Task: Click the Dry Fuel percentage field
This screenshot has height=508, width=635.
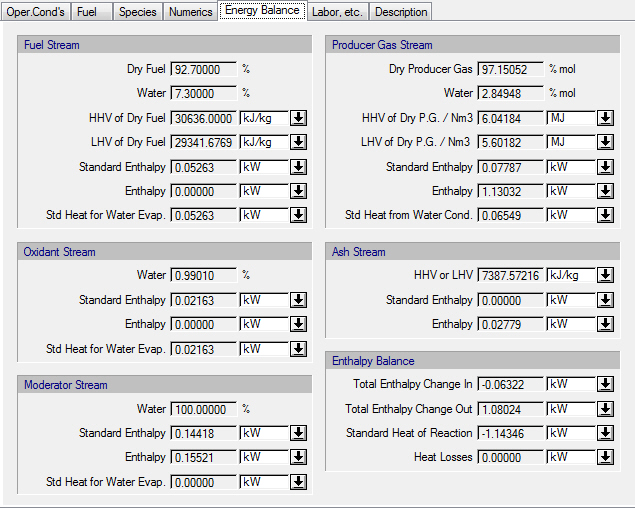Action: (x=203, y=69)
